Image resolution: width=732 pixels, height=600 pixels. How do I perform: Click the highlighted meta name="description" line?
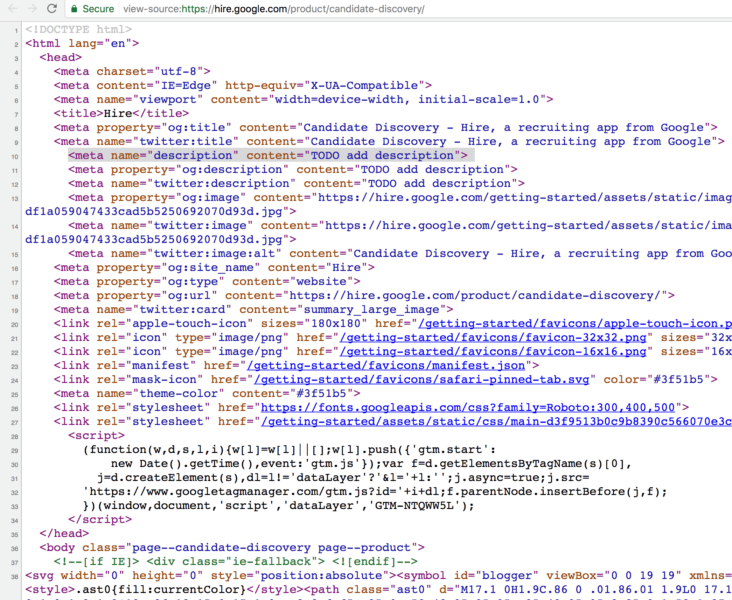tap(268, 155)
